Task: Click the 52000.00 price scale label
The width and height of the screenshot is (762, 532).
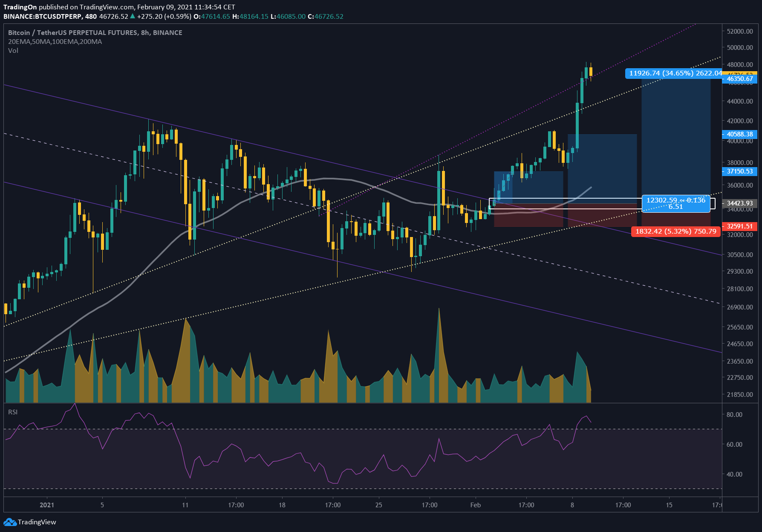Action: click(x=740, y=32)
